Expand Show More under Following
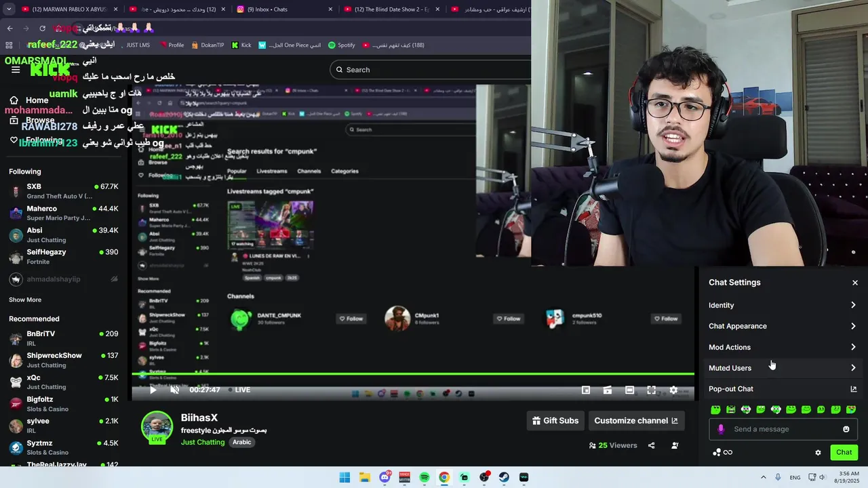868x488 pixels. (x=25, y=300)
